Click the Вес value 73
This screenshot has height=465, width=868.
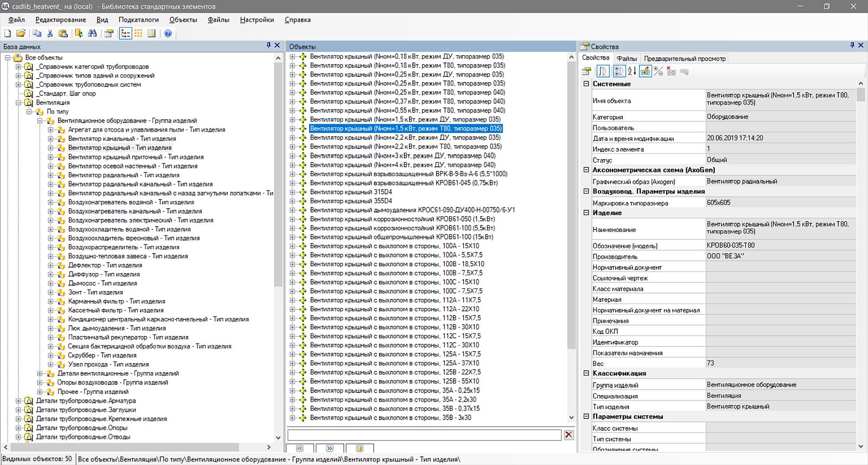[x=780, y=363]
